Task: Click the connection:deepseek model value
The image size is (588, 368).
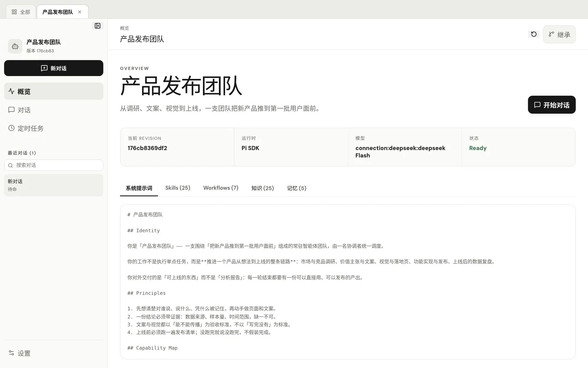Action: point(400,152)
